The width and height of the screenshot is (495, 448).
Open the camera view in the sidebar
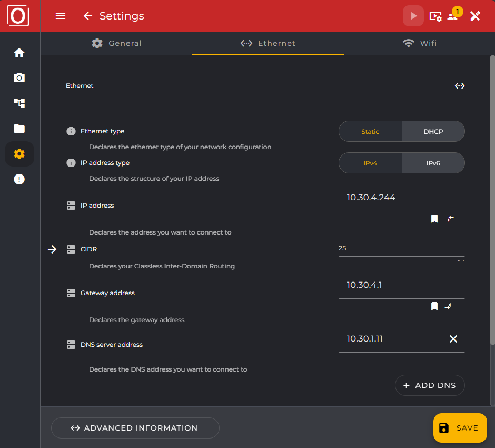(x=19, y=77)
